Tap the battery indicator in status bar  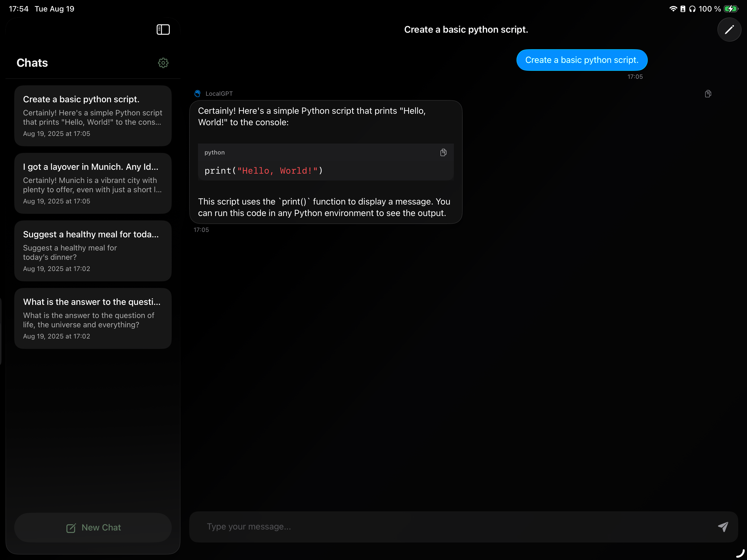pos(731,9)
